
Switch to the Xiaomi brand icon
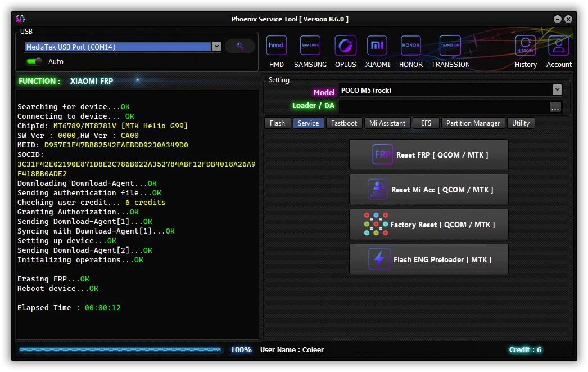[x=377, y=46]
